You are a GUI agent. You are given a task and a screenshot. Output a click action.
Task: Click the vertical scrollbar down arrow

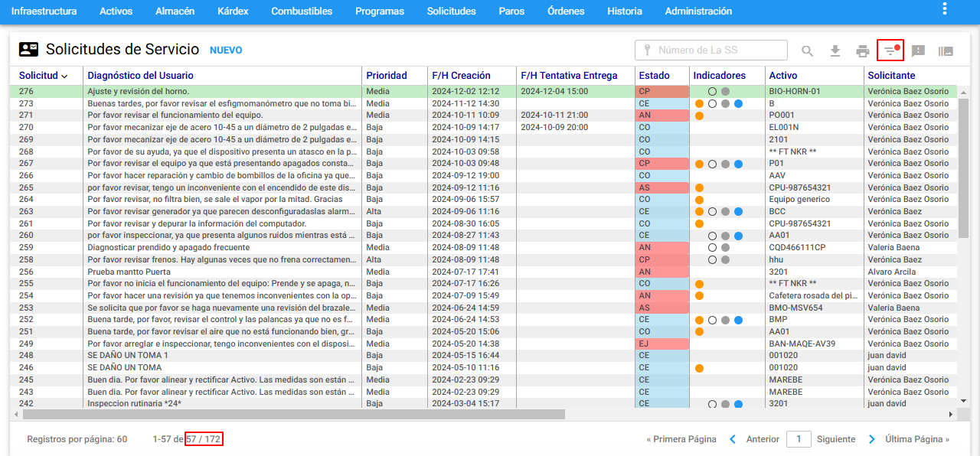coord(963,400)
